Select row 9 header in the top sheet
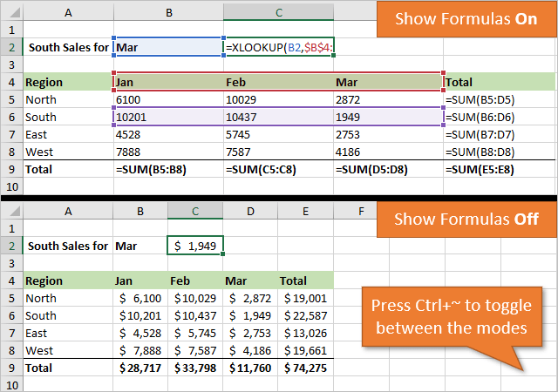Image resolution: width=558 pixels, height=392 pixels. (10, 170)
